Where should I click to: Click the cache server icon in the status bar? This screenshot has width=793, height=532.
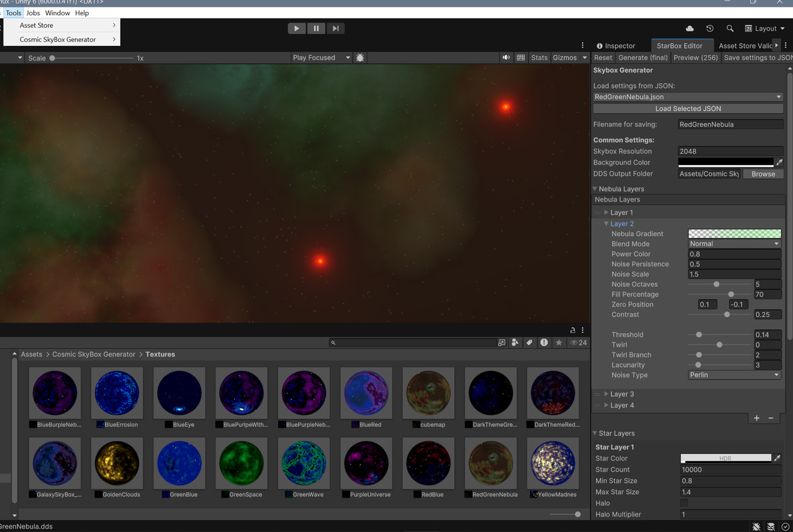771,527
